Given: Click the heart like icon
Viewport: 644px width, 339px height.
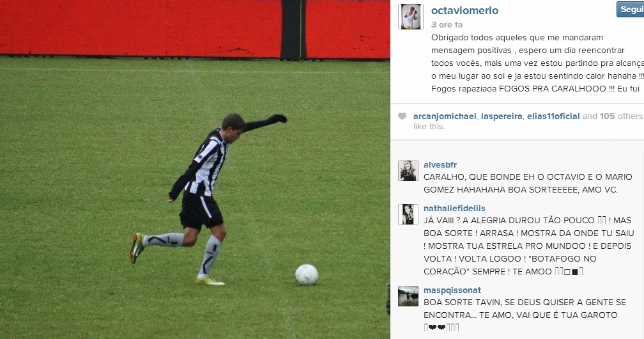Looking at the screenshot, I should [402, 116].
